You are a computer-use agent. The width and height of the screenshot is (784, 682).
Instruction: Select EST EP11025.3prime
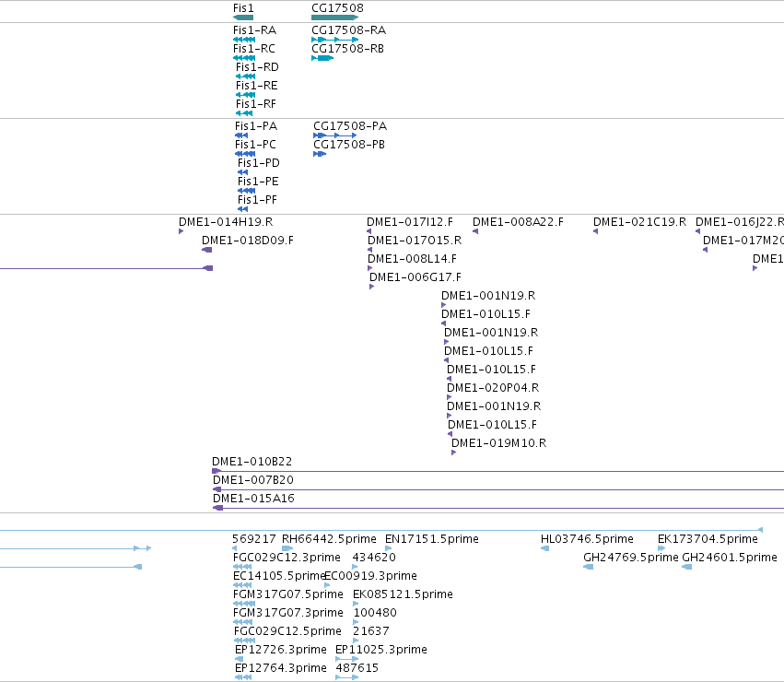point(381,651)
